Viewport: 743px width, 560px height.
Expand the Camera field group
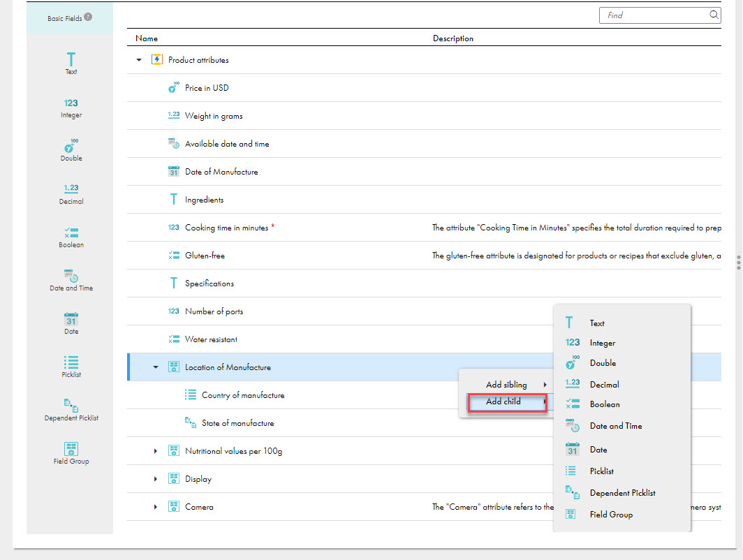coord(156,507)
